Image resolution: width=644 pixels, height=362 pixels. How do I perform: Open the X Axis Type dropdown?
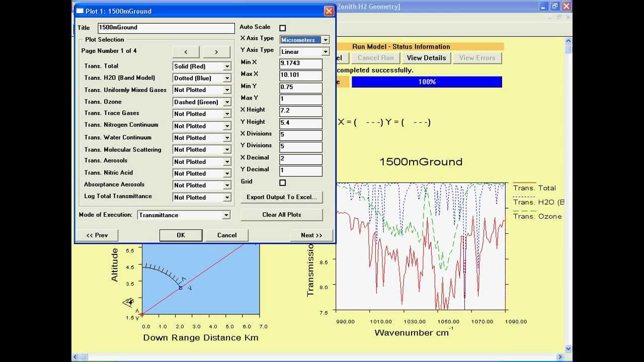tap(326, 40)
